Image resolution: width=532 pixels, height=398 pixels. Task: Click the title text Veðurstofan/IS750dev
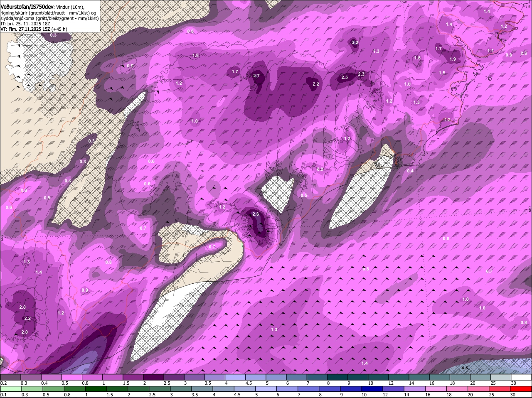point(27,7)
